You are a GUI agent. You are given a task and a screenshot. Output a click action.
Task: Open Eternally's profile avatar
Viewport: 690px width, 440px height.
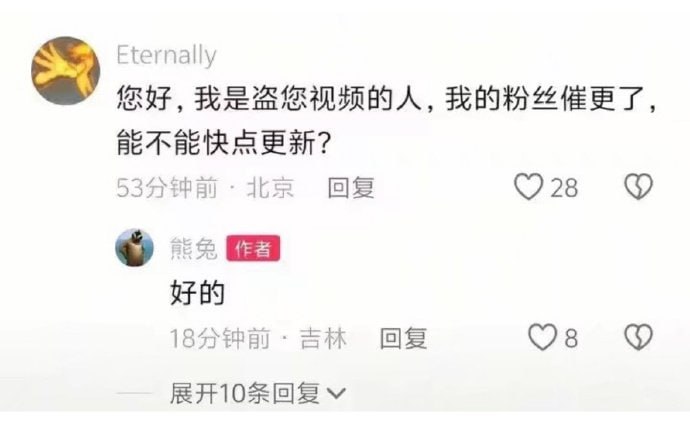point(66,70)
